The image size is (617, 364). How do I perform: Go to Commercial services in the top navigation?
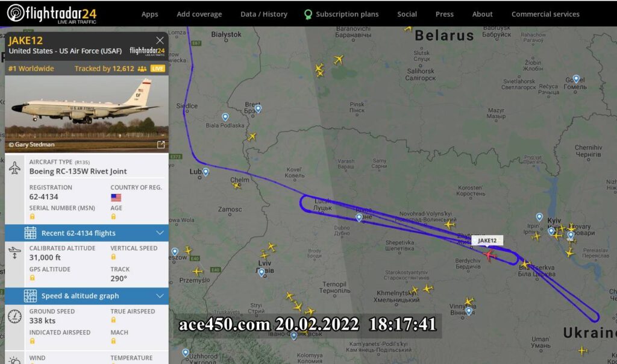point(545,14)
